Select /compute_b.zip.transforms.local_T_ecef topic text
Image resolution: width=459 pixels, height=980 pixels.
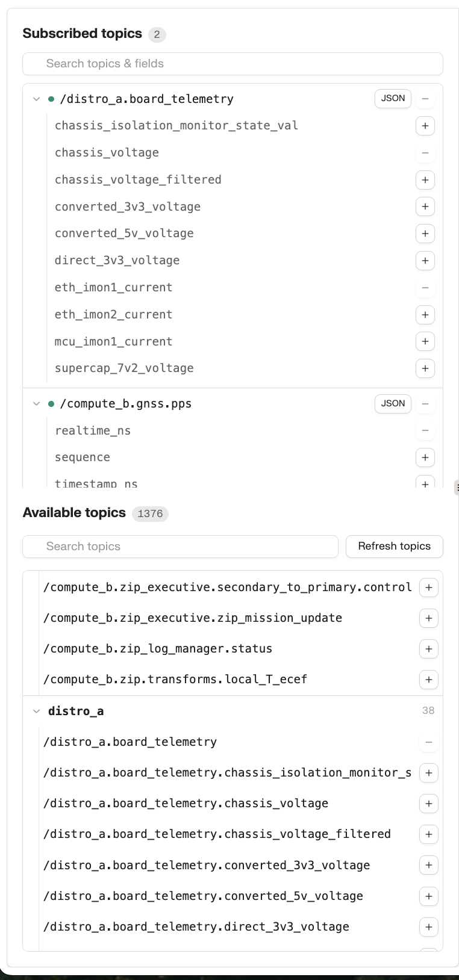[175, 680]
